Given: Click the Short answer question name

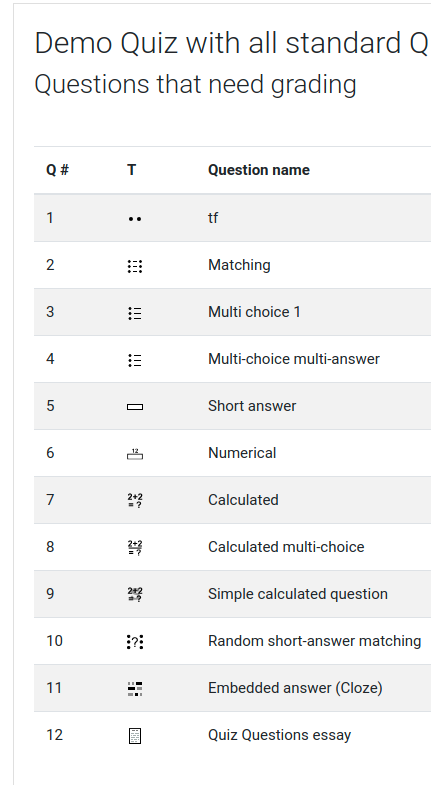Looking at the screenshot, I should pos(252,406).
